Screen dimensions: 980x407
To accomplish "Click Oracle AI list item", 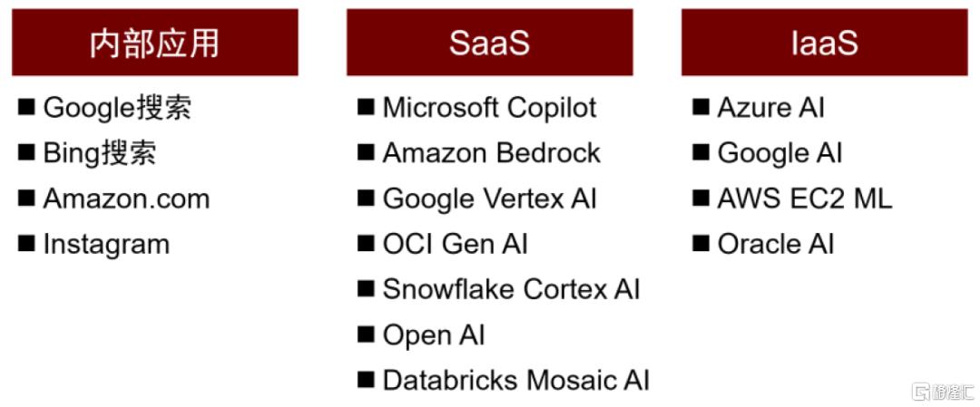I will point(775,244).
